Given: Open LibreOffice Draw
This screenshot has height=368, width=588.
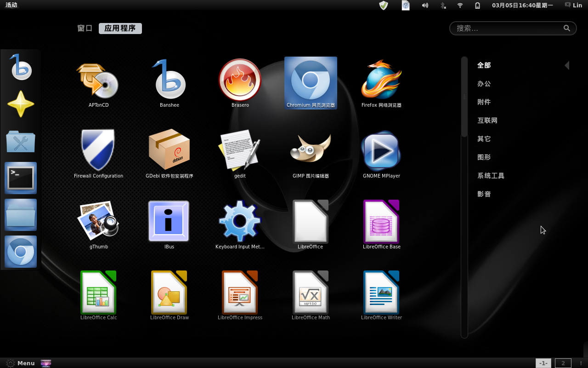Looking at the screenshot, I should (x=169, y=295).
